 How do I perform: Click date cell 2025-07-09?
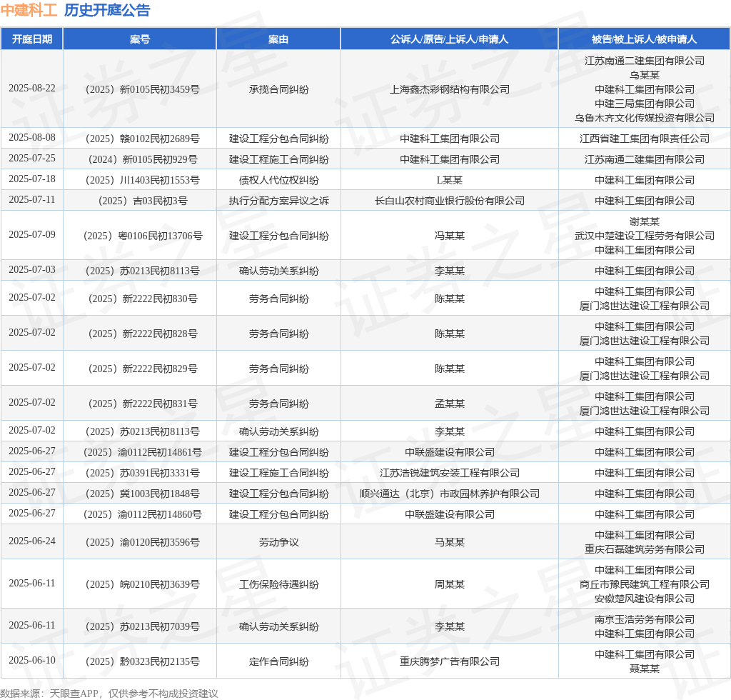[31, 234]
